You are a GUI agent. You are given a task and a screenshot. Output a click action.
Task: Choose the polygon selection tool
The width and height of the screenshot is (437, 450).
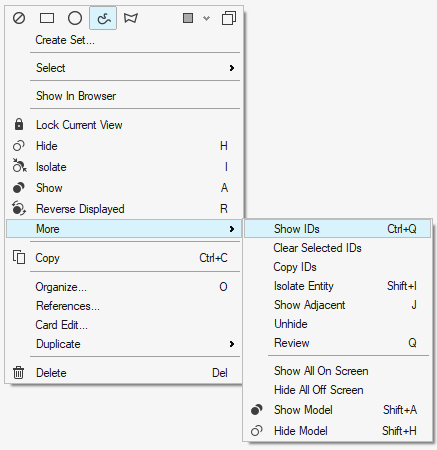[x=131, y=18]
